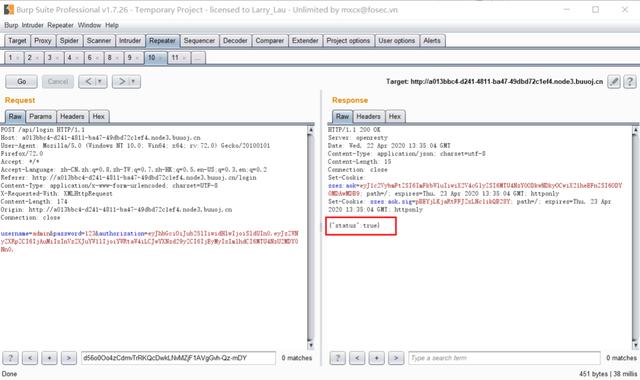Select Repeater sub-tab 2
The width and height of the screenshot is (640, 380).
click(33, 58)
